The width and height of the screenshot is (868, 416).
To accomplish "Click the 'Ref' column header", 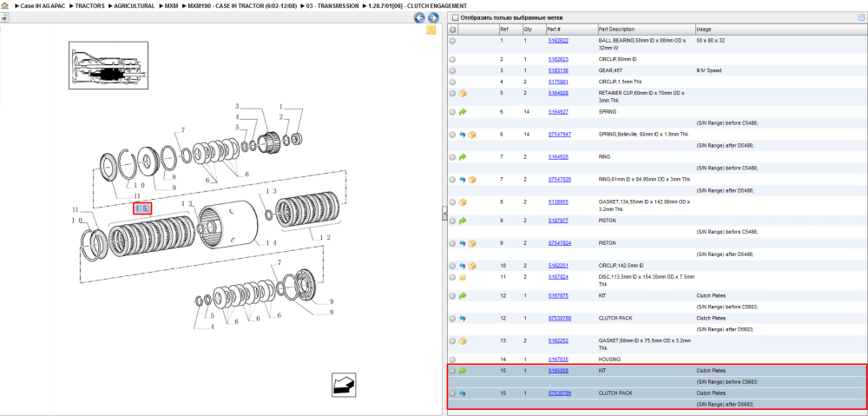I will (x=503, y=29).
